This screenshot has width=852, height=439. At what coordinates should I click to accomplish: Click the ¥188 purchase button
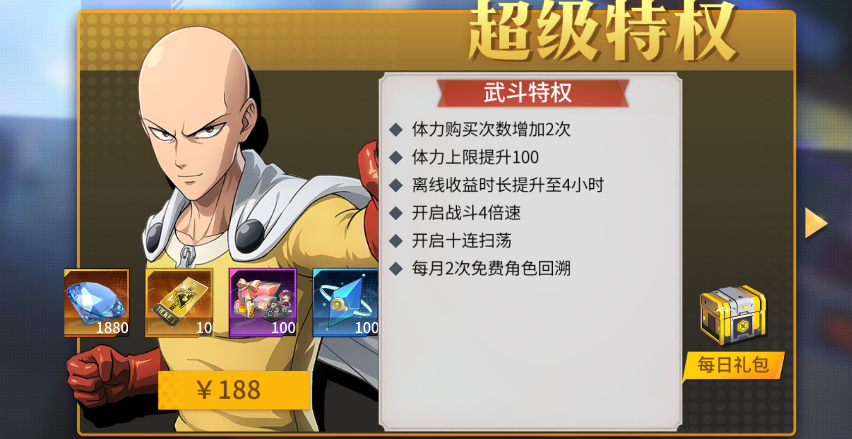[234, 390]
